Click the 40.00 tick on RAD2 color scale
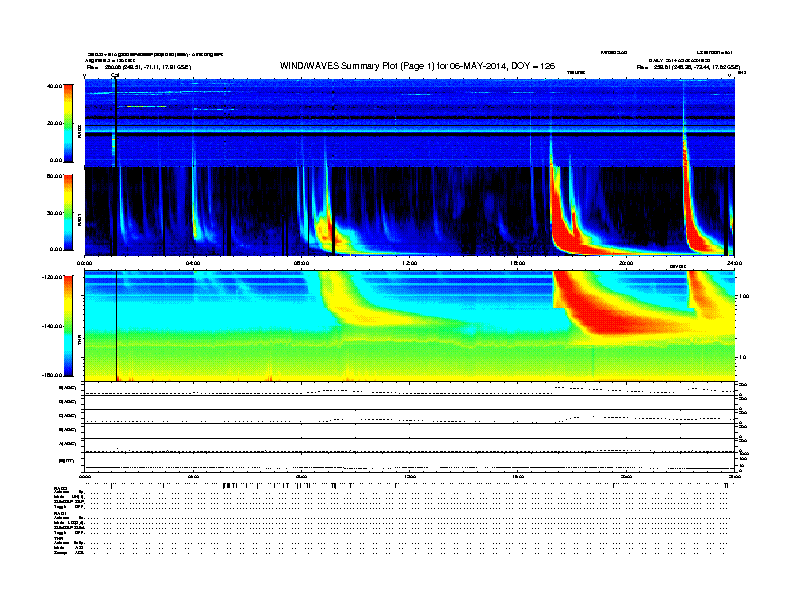 (54, 86)
